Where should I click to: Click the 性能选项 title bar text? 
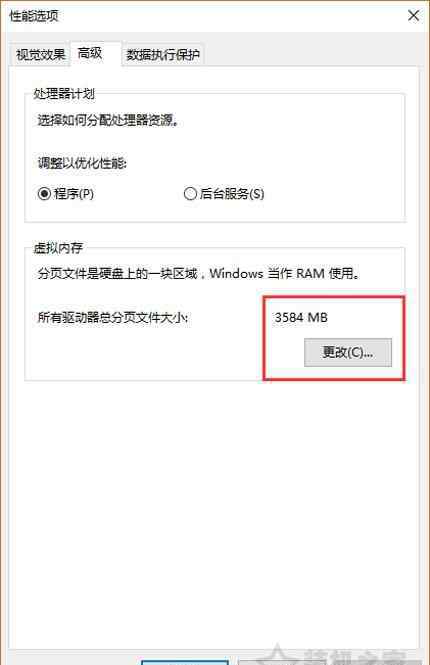coord(34,16)
